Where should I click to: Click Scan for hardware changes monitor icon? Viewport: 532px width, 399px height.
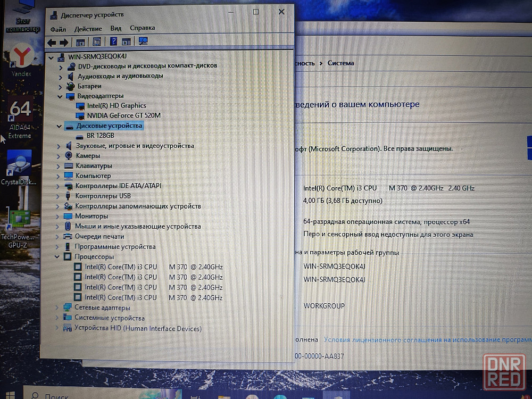click(143, 41)
